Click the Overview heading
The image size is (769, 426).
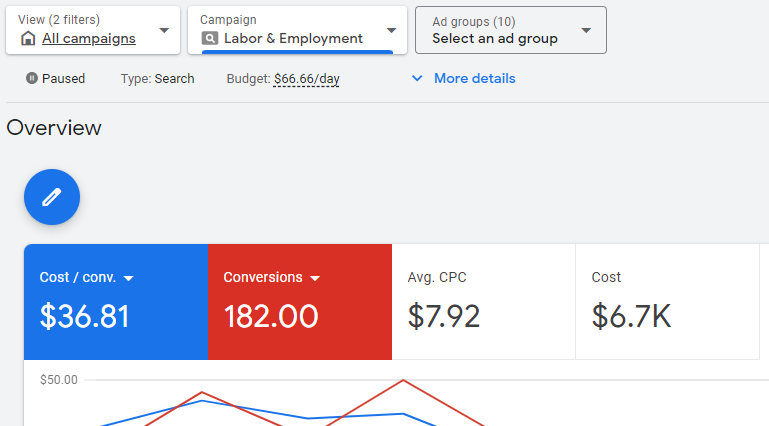click(x=54, y=128)
